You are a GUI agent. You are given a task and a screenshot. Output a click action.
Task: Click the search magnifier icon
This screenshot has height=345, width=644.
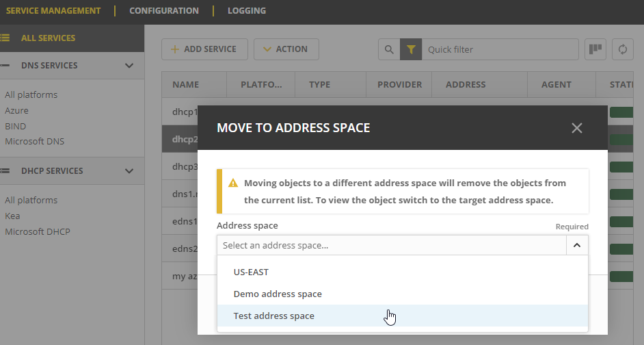pyautogui.click(x=389, y=49)
